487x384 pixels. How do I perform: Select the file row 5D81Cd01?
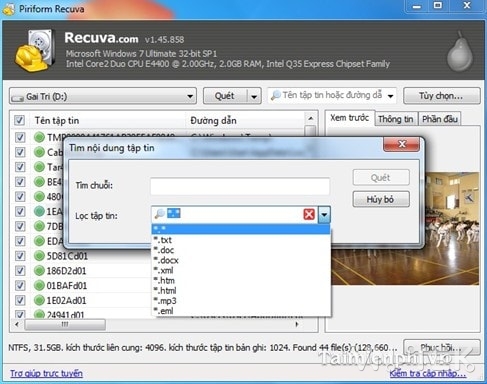(x=67, y=256)
